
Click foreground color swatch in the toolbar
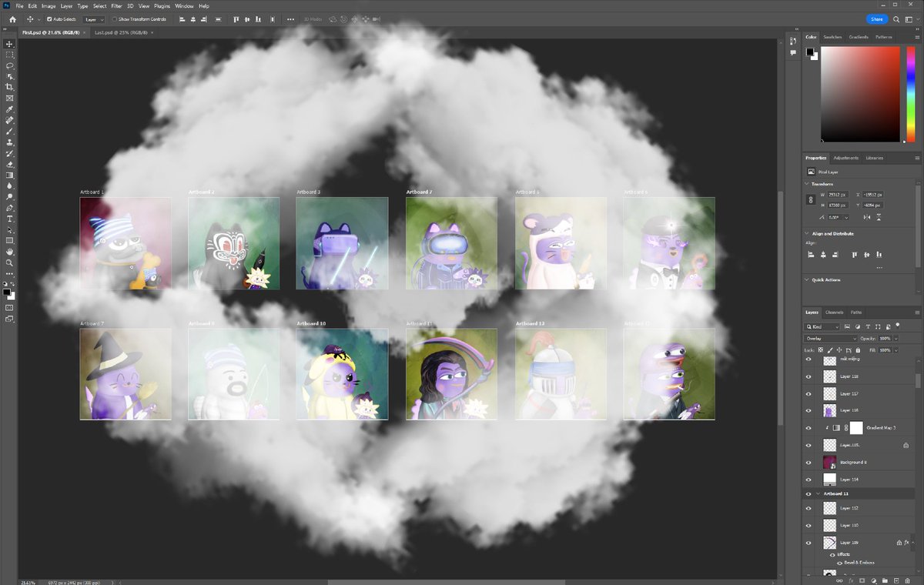pos(8,292)
